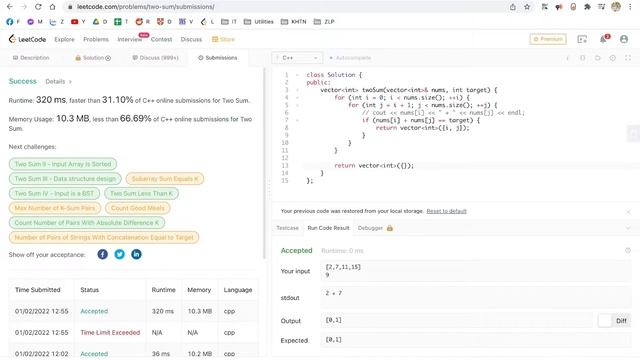Close the restored-code notice
The width and height of the screenshot is (640, 360).
628,211
